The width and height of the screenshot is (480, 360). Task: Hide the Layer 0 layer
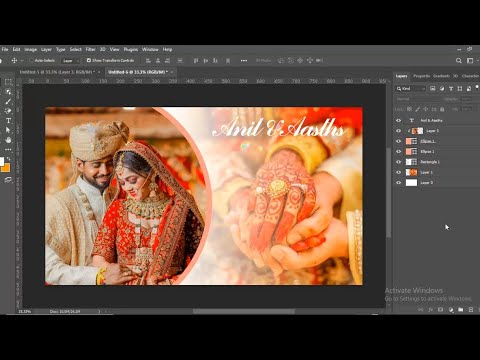pyautogui.click(x=399, y=183)
